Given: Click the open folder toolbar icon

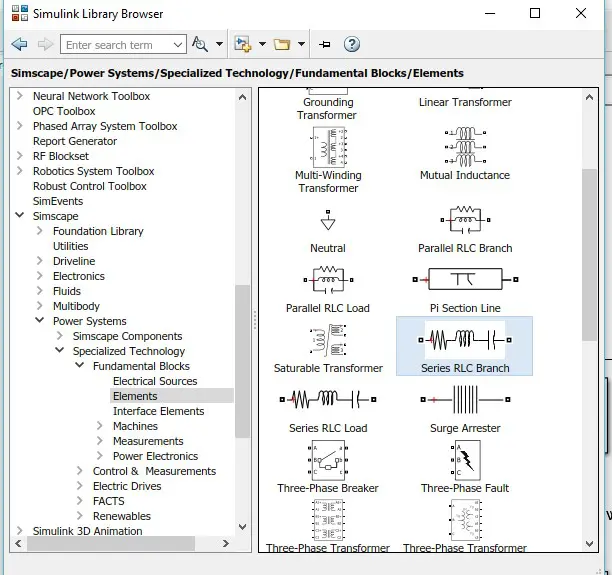Looking at the screenshot, I should pyautogui.click(x=281, y=45).
